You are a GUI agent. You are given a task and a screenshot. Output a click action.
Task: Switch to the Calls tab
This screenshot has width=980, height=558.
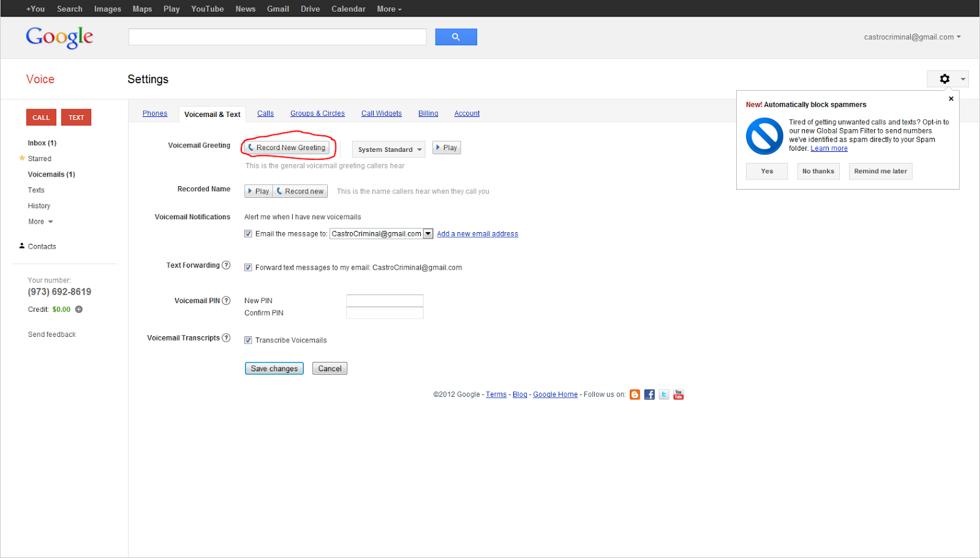(265, 113)
